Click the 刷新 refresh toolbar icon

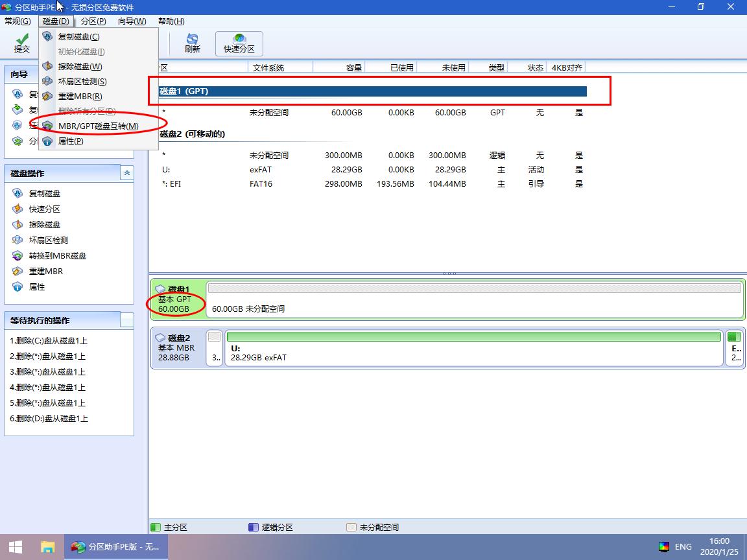[192, 43]
